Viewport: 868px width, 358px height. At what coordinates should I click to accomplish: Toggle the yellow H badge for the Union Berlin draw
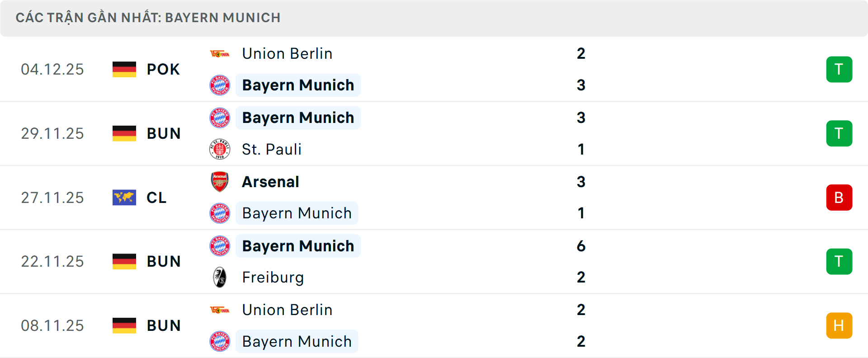pyautogui.click(x=839, y=325)
